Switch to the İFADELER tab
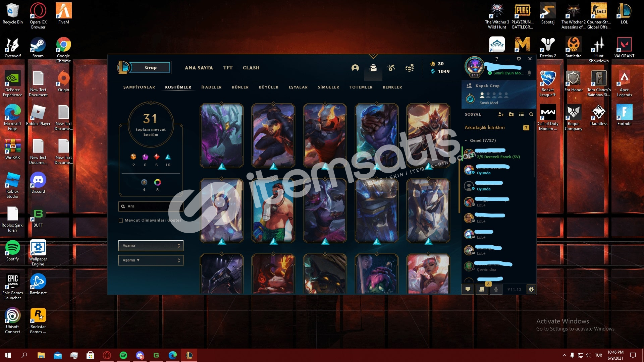Screen dimensions: 644x362 pyautogui.click(x=211, y=87)
